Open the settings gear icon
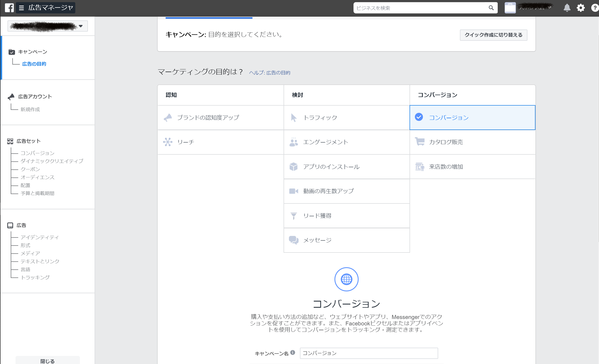The height and width of the screenshot is (364, 599). pyautogui.click(x=581, y=8)
